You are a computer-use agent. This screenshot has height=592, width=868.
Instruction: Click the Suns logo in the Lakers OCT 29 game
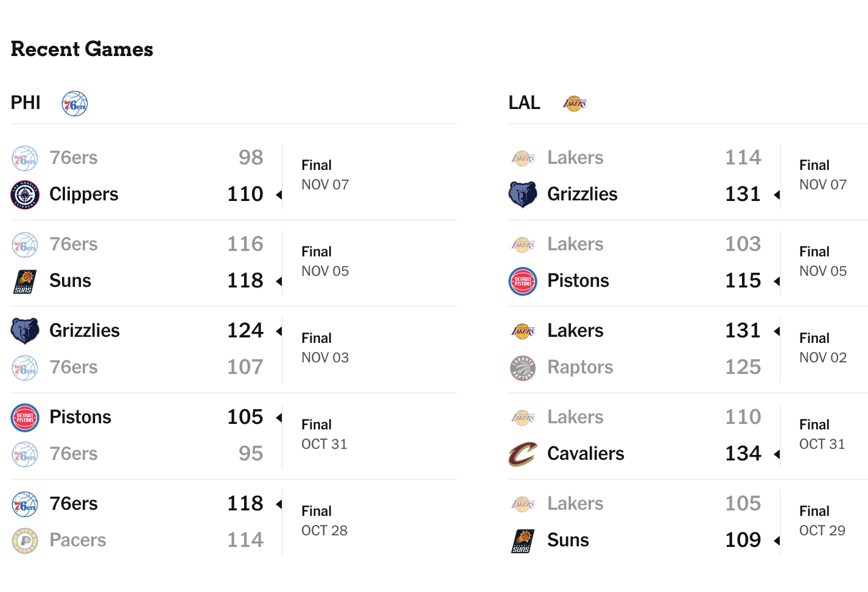523,541
